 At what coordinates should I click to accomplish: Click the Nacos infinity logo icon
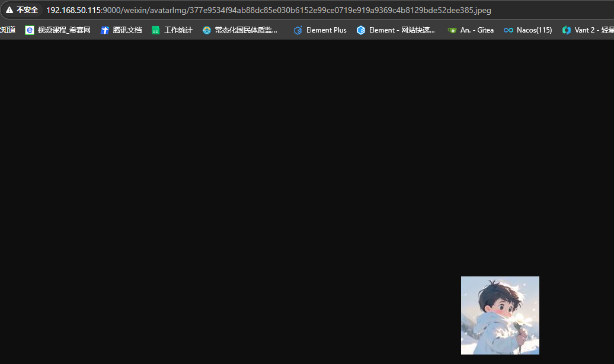pos(509,30)
